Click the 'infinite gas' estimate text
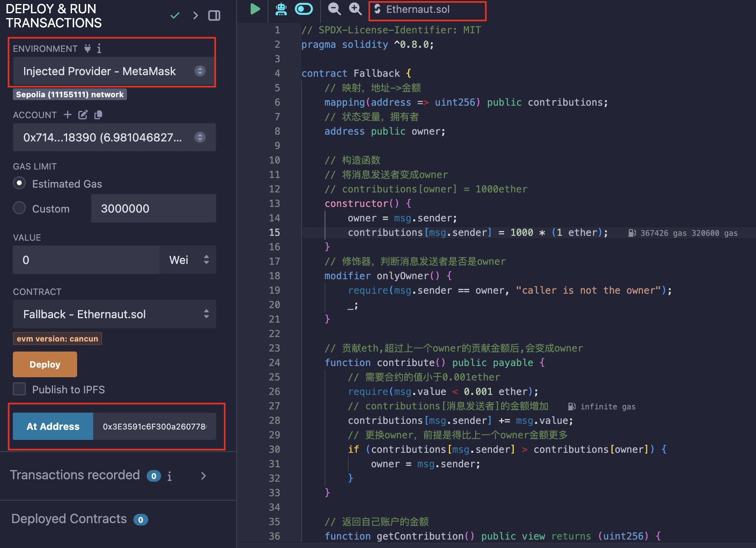756x548 pixels. pos(608,407)
